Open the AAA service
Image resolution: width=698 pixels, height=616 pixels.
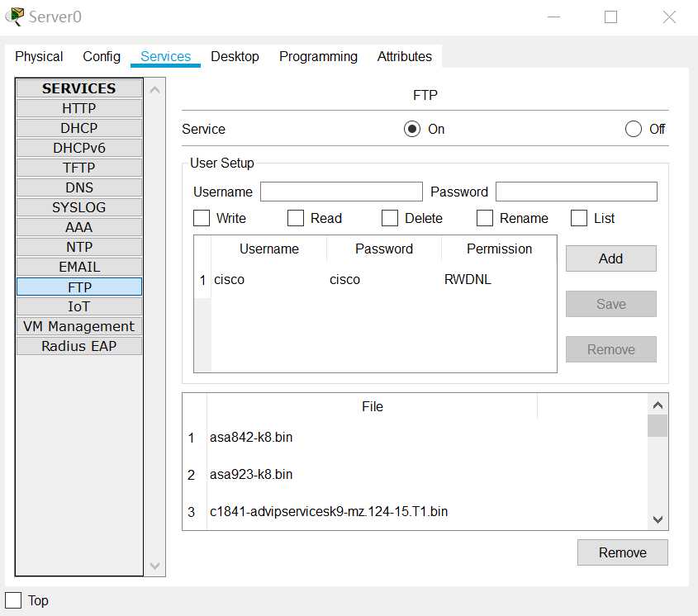(x=79, y=227)
